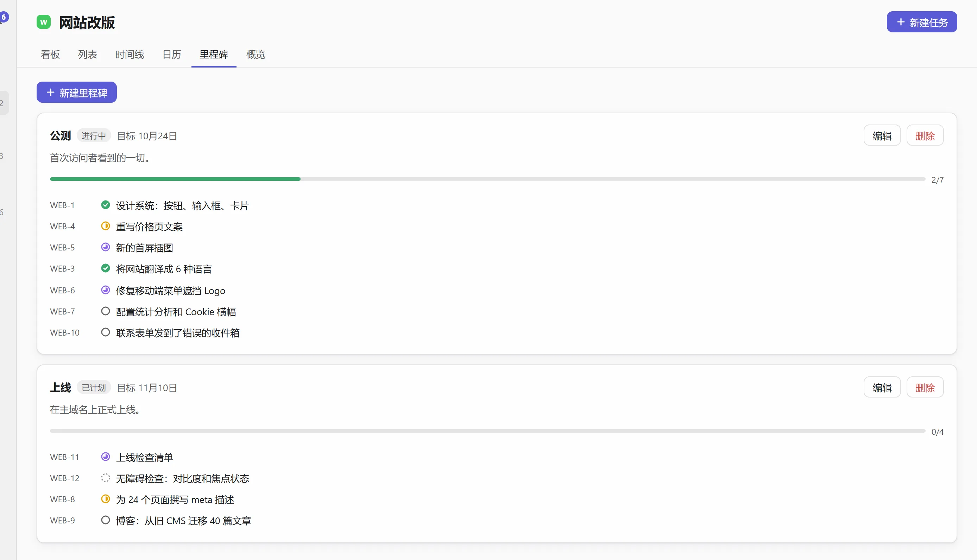Click 目标 10月24日 date label
This screenshot has height=560, width=977.
pos(147,136)
